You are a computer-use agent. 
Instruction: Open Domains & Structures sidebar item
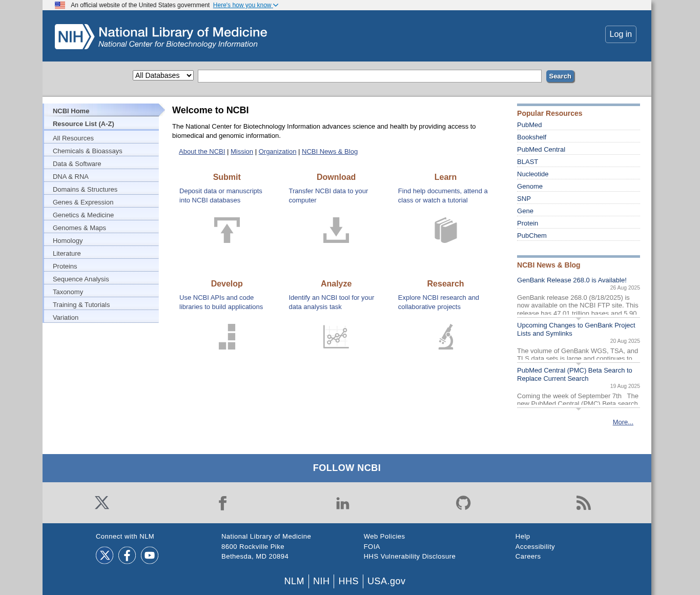[101, 189]
